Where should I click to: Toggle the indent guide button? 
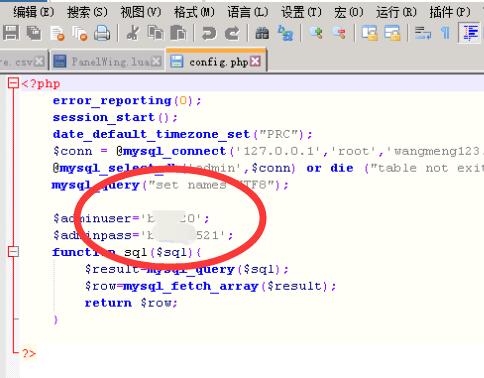click(x=470, y=33)
